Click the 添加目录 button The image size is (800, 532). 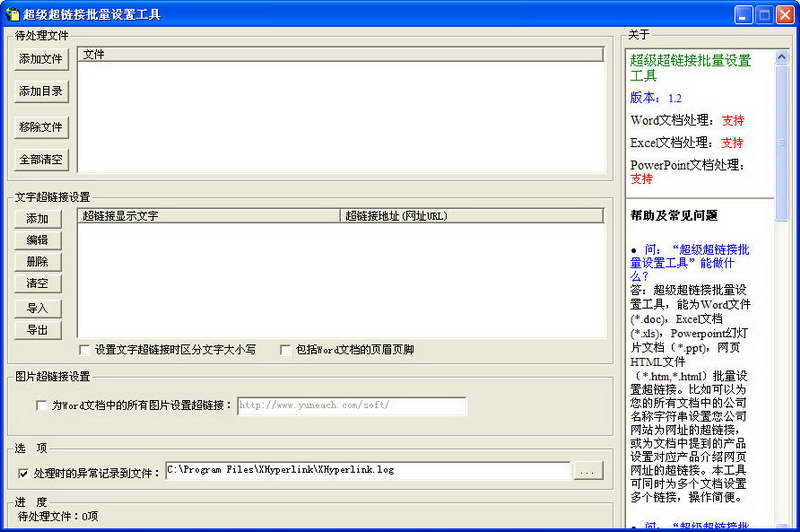coord(41,91)
